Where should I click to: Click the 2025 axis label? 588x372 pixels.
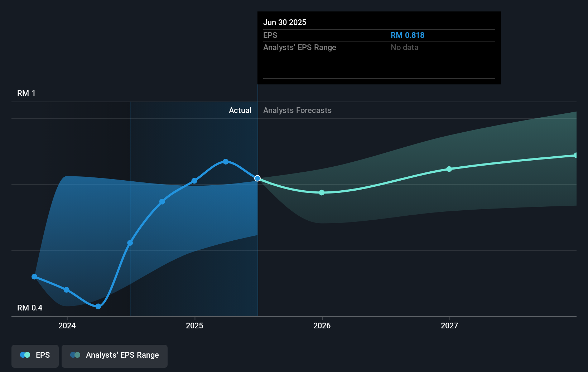(194, 325)
